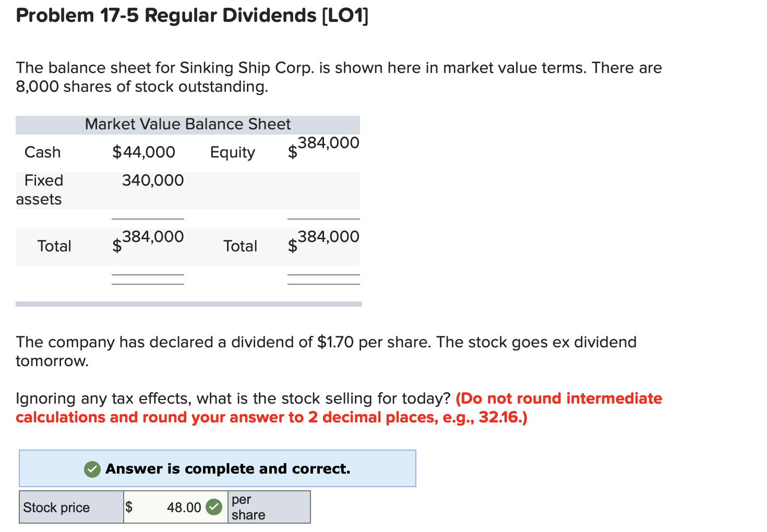This screenshot has height=532, width=767.
Task: Click the Answer is complete and correct banner
Action: pos(218,468)
